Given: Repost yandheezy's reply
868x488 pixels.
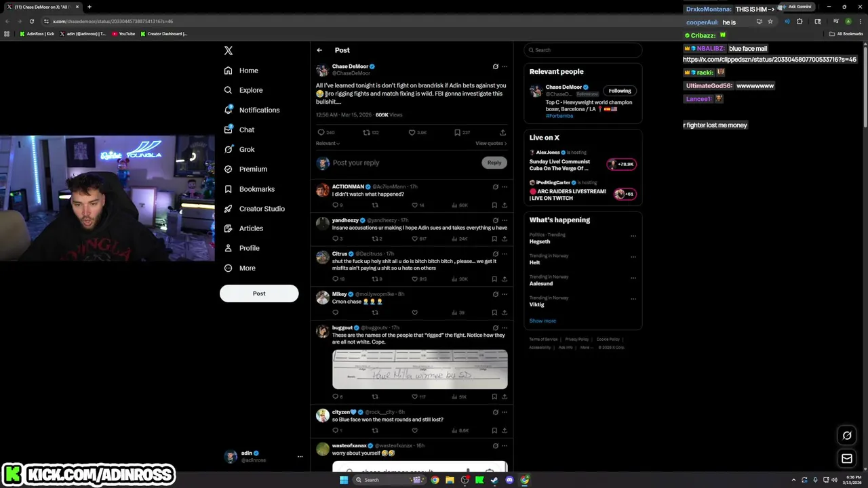Looking at the screenshot, I should coord(374,239).
